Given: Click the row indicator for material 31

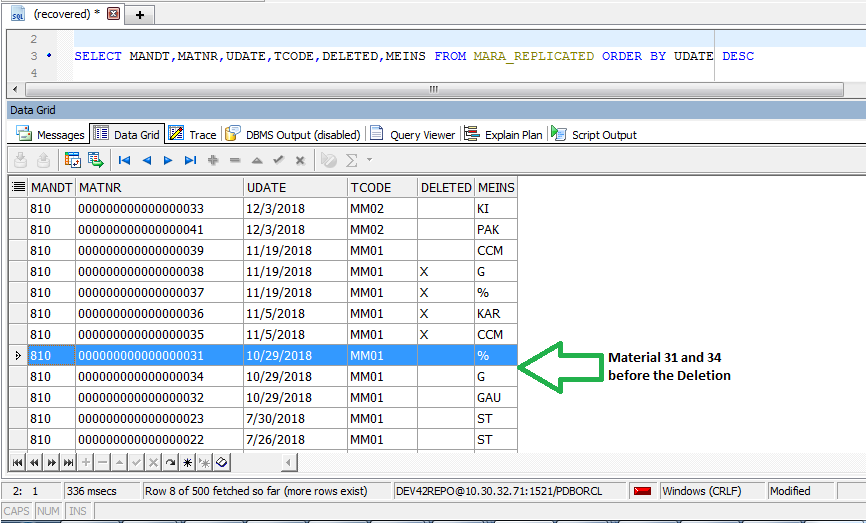Looking at the screenshot, I should point(18,355).
